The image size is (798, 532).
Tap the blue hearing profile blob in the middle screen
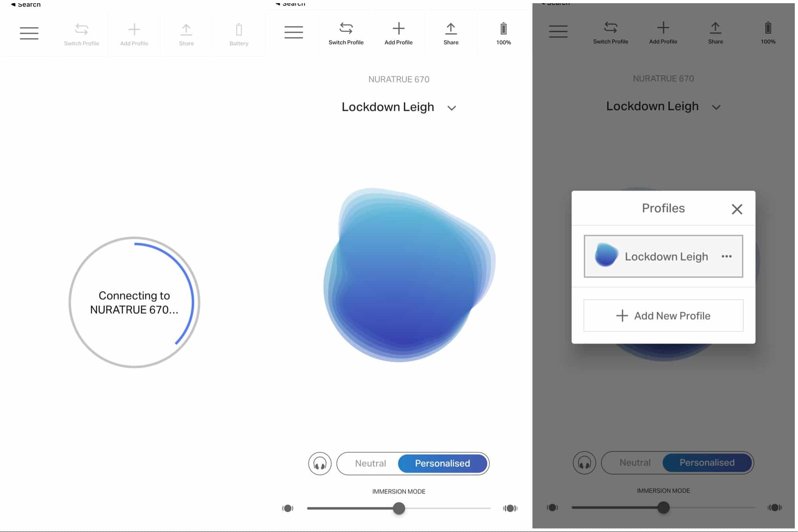click(407, 275)
